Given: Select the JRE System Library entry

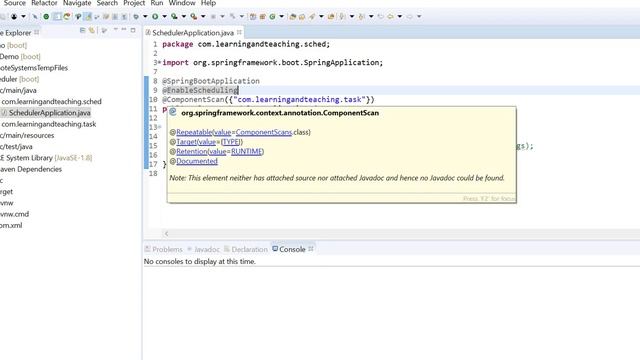Looking at the screenshot, I should click(46, 158).
